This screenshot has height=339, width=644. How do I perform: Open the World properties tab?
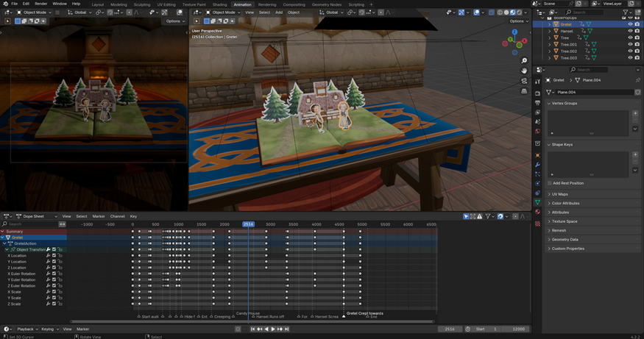537,132
